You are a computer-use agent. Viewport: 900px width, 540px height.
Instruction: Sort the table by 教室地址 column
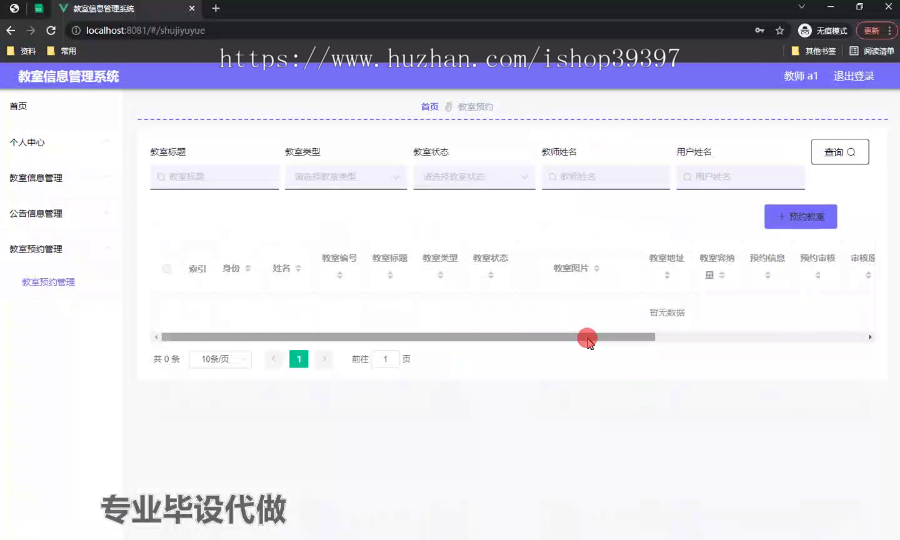[667, 275]
